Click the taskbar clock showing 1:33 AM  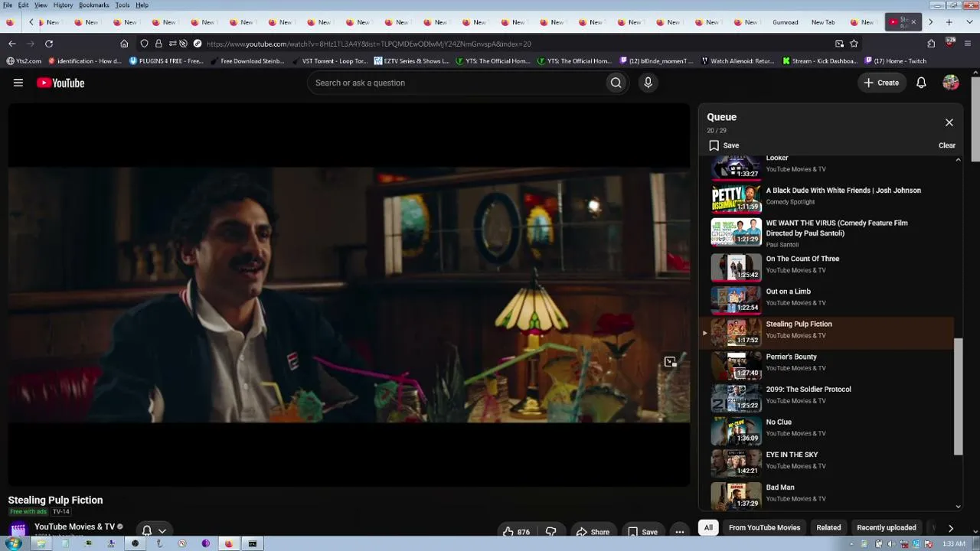[x=953, y=544]
